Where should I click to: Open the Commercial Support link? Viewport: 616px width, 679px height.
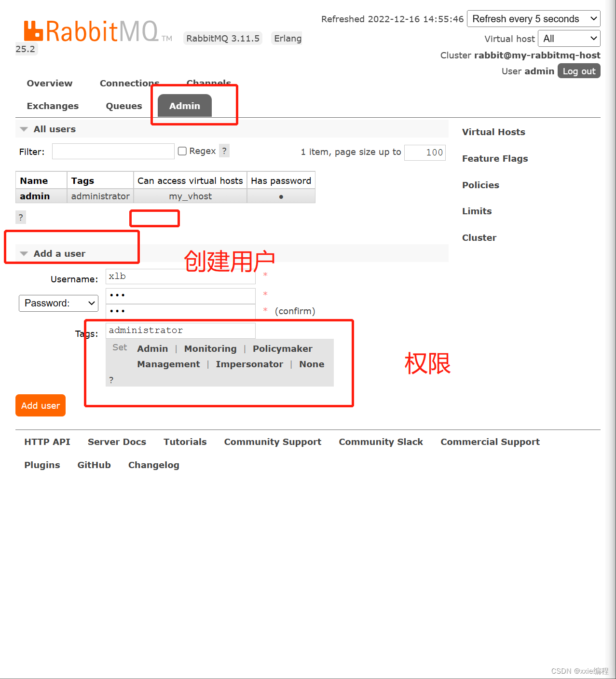pos(490,442)
